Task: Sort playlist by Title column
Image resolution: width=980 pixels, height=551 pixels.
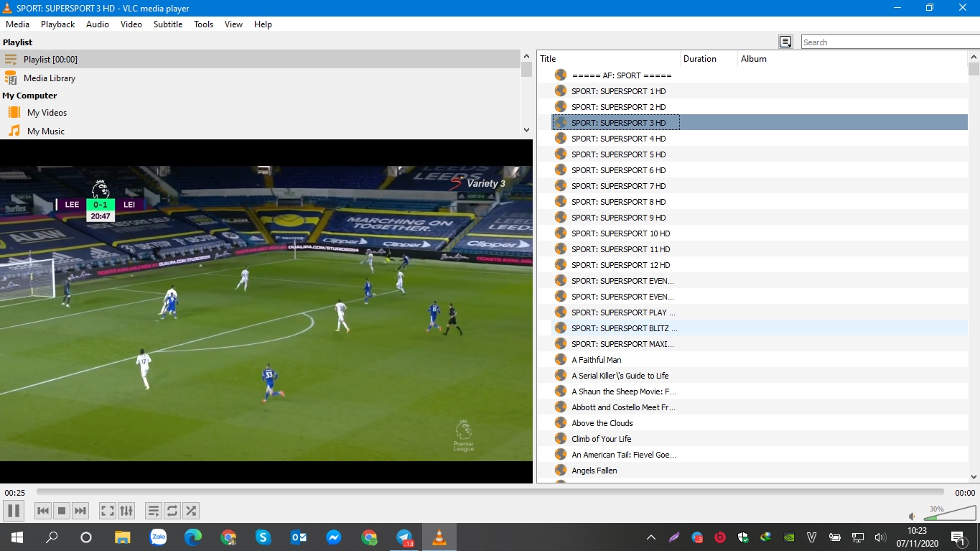Action: pos(608,59)
